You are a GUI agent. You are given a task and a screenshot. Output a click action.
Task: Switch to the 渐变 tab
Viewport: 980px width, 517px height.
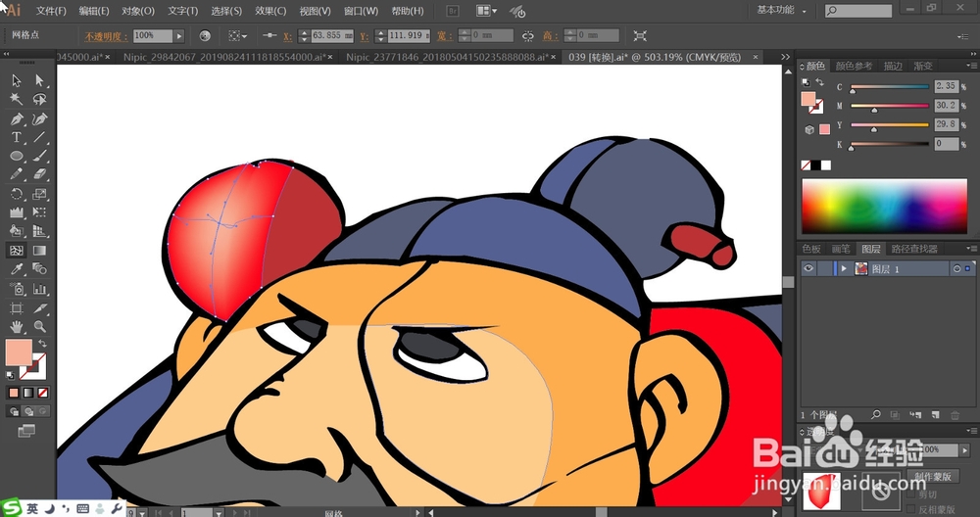click(x=923, y=66)
